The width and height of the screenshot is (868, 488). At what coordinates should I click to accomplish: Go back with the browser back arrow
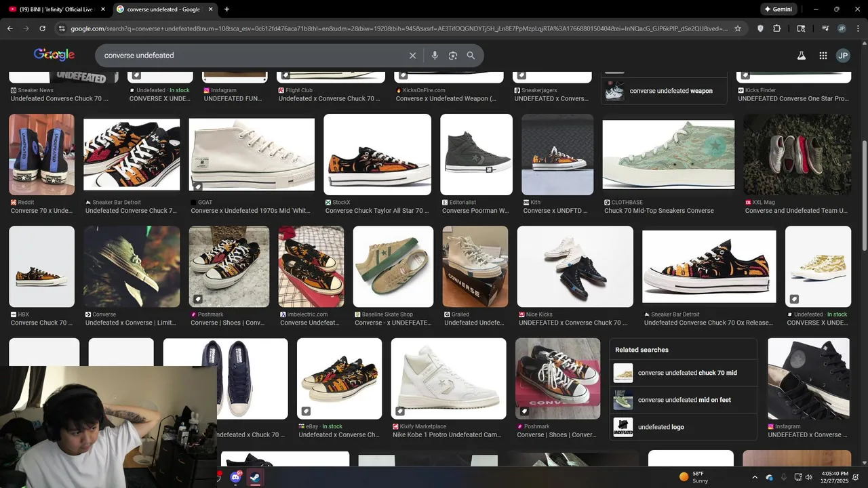point(10,28)
